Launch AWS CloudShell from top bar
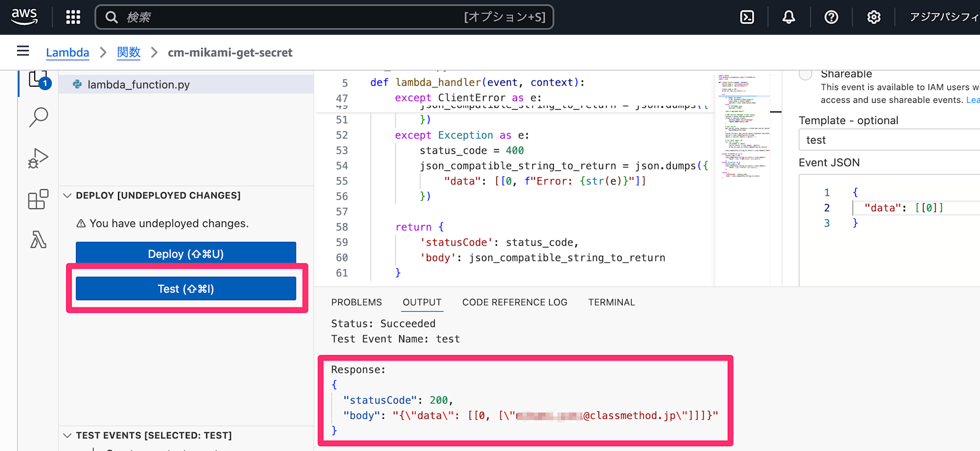Image resolution: width=980 pixels, height=451 pixels. pos(747,17)
